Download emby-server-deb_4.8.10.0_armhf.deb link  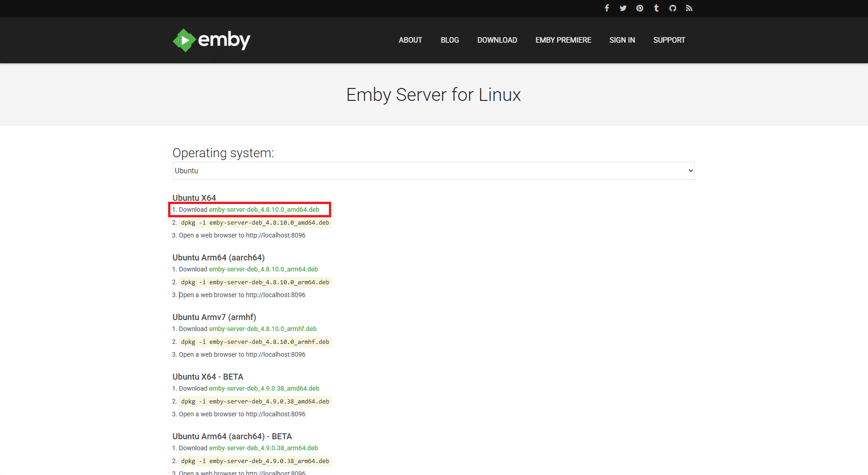point(263,329)
